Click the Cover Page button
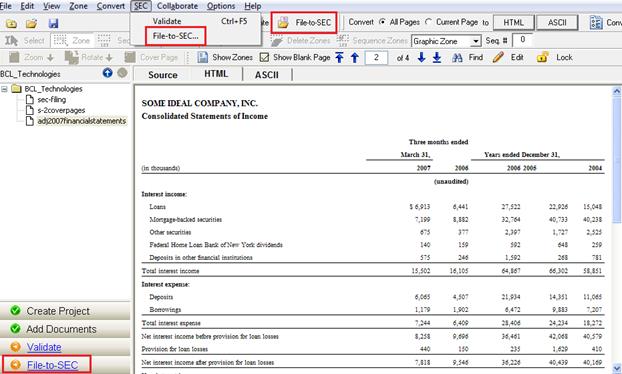Image resolution: width=622 pixels, height=374 pixels. (151, 58)
